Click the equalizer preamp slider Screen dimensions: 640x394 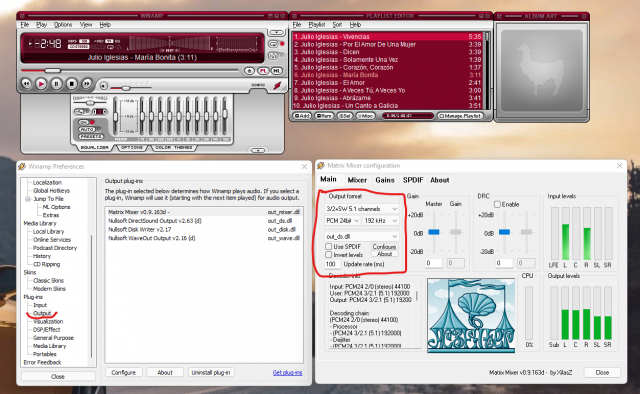116,117
